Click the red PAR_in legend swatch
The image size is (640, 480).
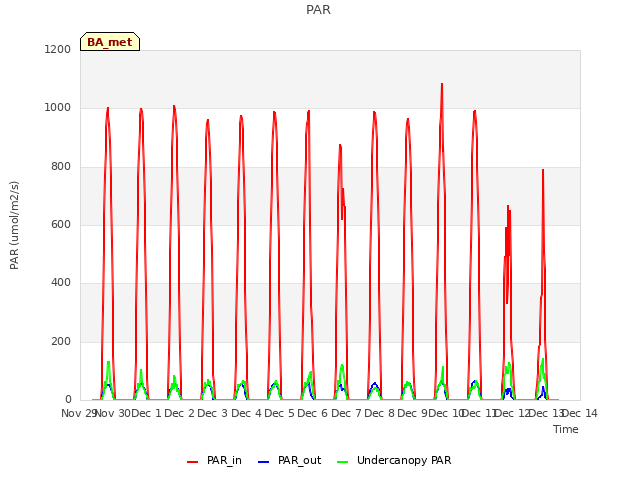point(192,462)
